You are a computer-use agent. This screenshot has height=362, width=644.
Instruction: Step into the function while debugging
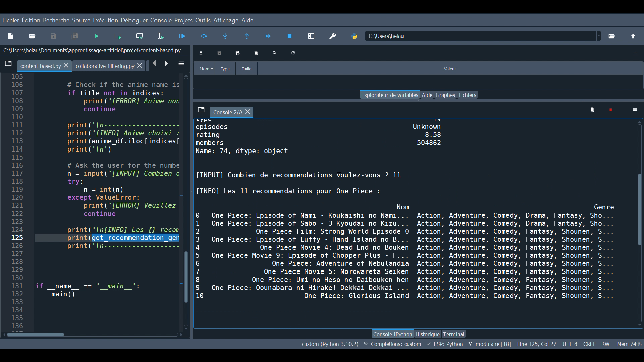pos(225,36)
